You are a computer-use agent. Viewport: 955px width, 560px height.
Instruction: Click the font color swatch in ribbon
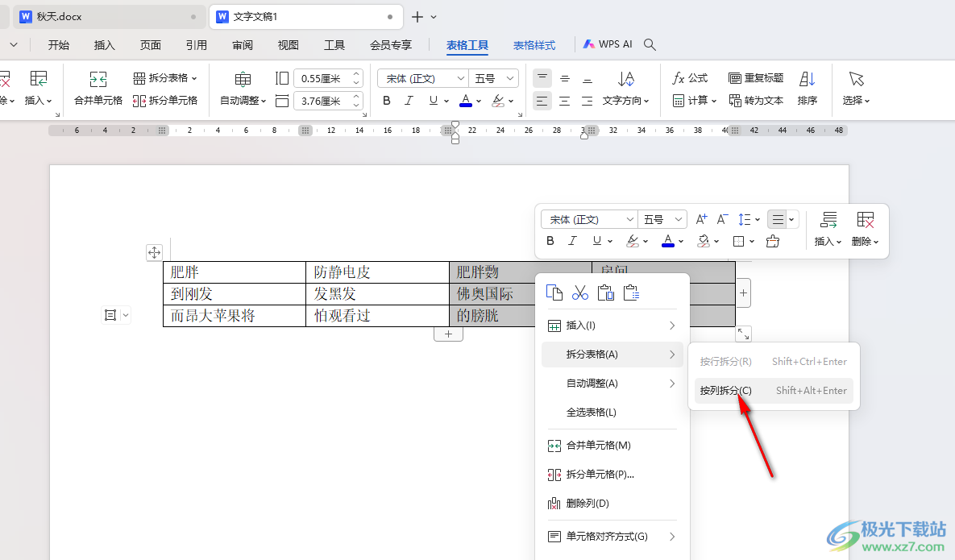click(x=466, y=101)
